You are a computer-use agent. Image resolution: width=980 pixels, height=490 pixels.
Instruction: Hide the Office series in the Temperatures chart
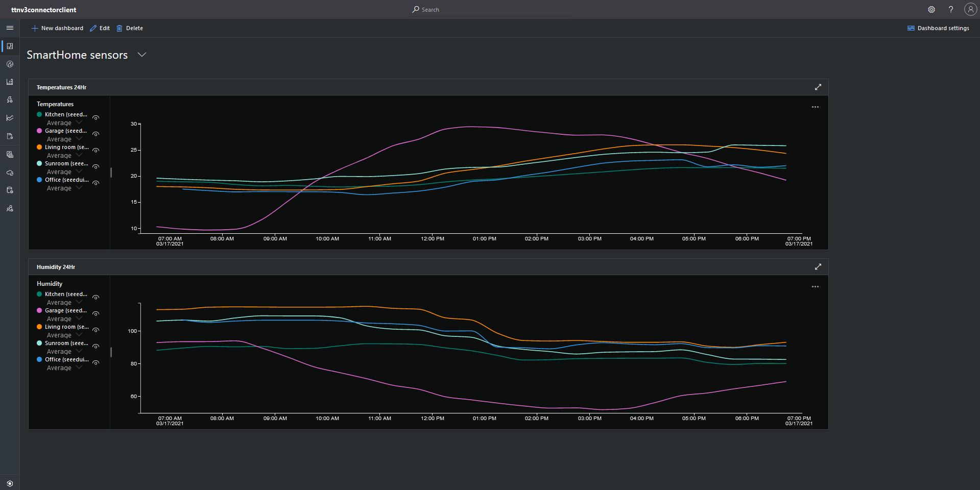[95, 183]
